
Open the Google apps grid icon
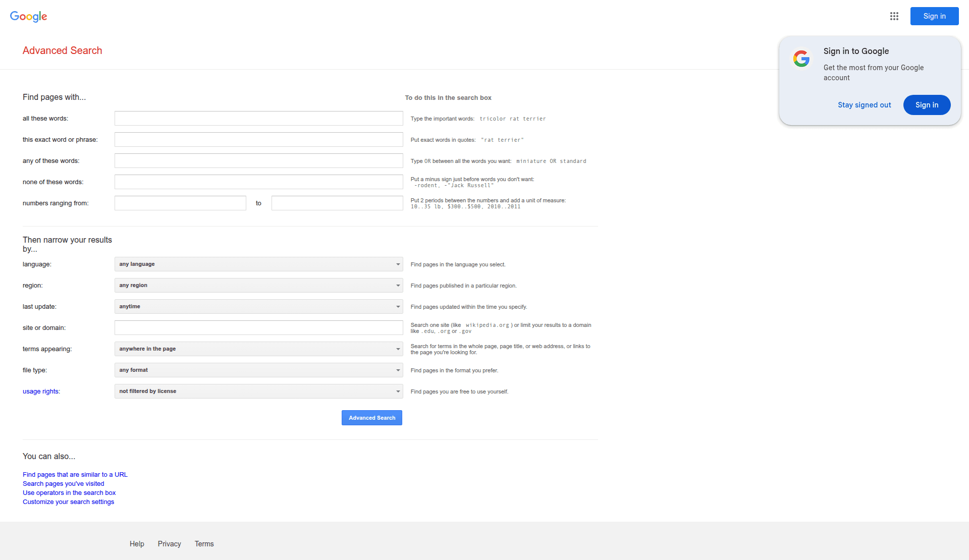894,16
